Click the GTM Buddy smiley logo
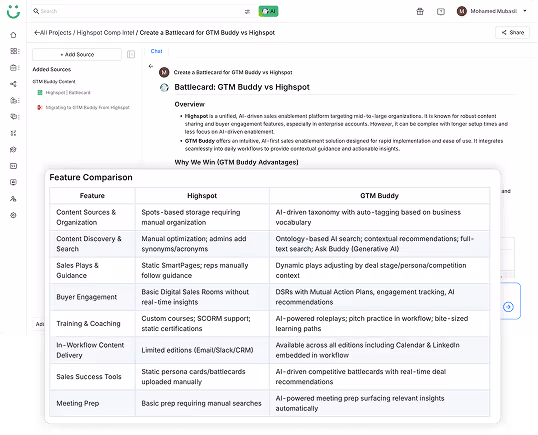This screenshot has height=435, width=538. pyautogui.click(x=13, y=12)
